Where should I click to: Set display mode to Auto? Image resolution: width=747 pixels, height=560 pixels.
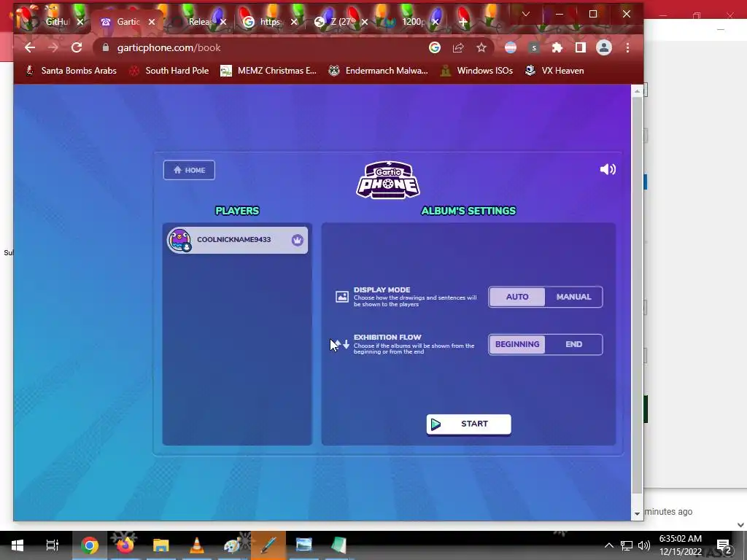coord(517,297)
